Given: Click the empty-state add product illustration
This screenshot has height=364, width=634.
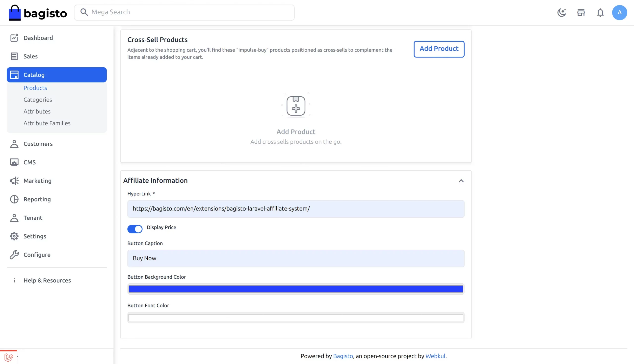Looking at the screenshot, I should coord(296,105).
